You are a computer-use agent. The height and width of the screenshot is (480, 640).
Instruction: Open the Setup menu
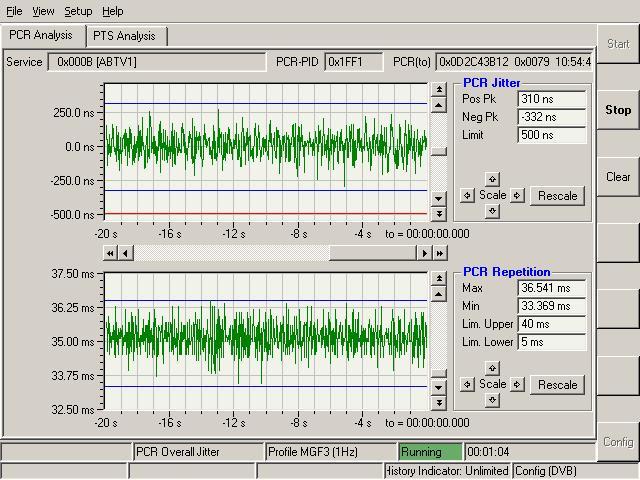(x=78, y=11)
